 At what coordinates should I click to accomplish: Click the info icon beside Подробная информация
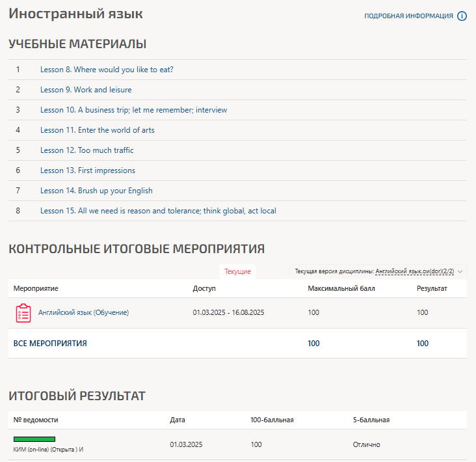462,16
